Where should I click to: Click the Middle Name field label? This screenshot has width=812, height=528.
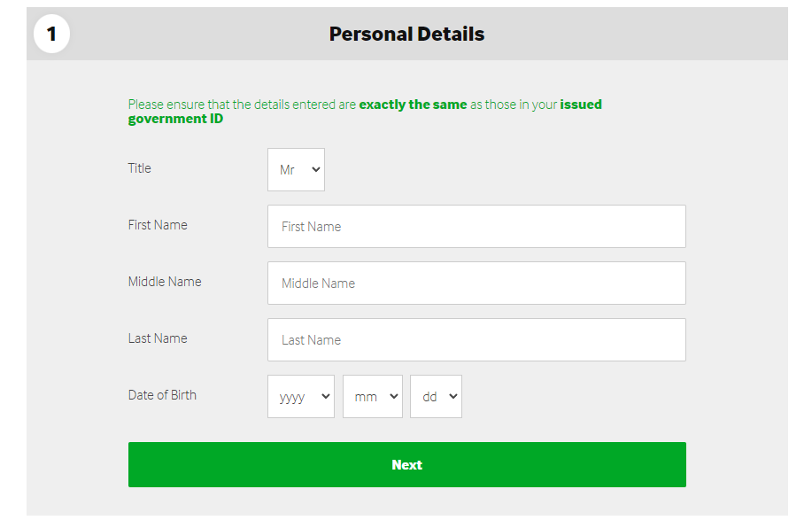[x=165, y=282]
